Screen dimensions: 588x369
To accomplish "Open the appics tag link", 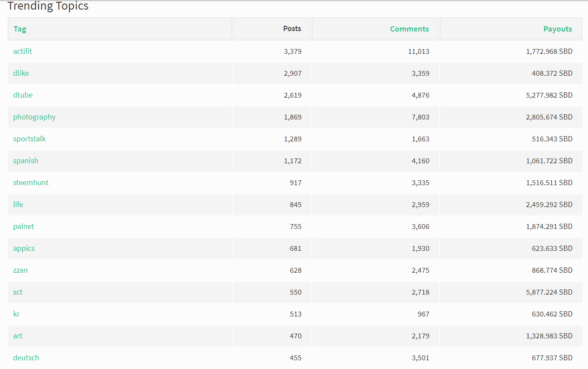I will (24, 248).
